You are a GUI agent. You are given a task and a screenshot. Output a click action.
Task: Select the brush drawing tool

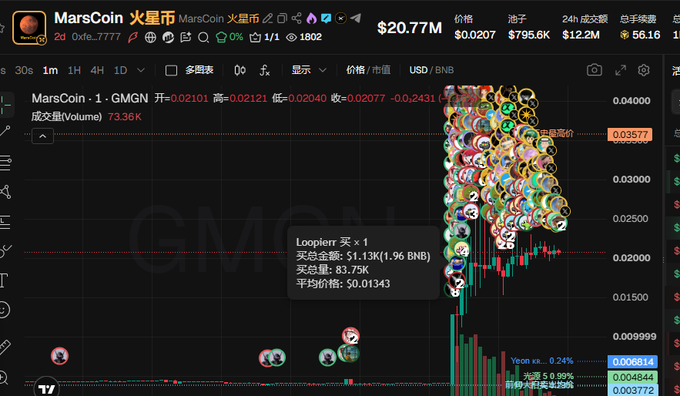pos(5,250)
